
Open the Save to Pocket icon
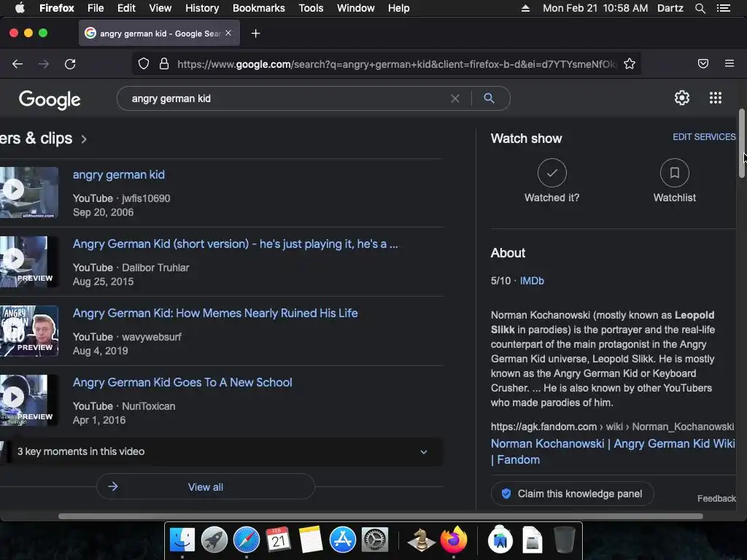pyautogui.click(x=703, y=63)
